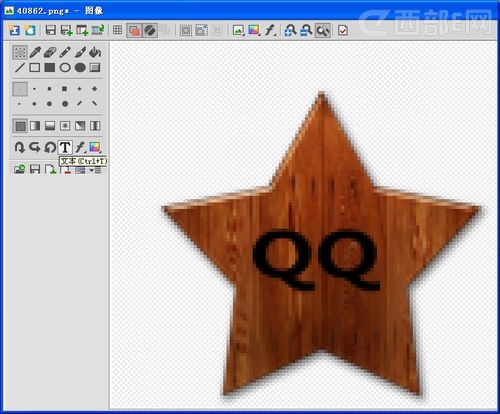500x414 pixels.
Task: Open the image dropdown in top toolbar
Action: coord(238,30)
